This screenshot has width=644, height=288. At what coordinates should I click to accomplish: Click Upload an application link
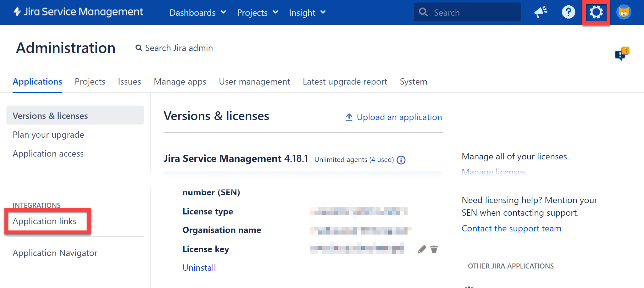pos(394,117)
